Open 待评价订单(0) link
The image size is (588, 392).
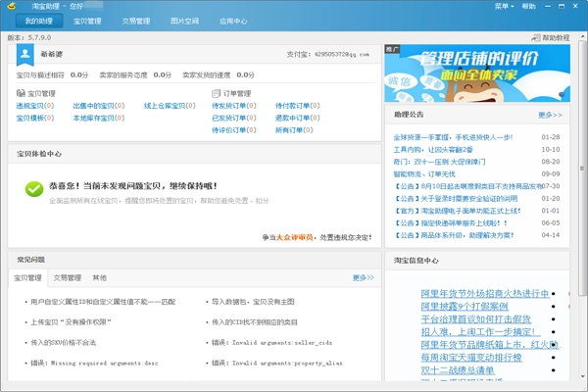tap(234, 130)
